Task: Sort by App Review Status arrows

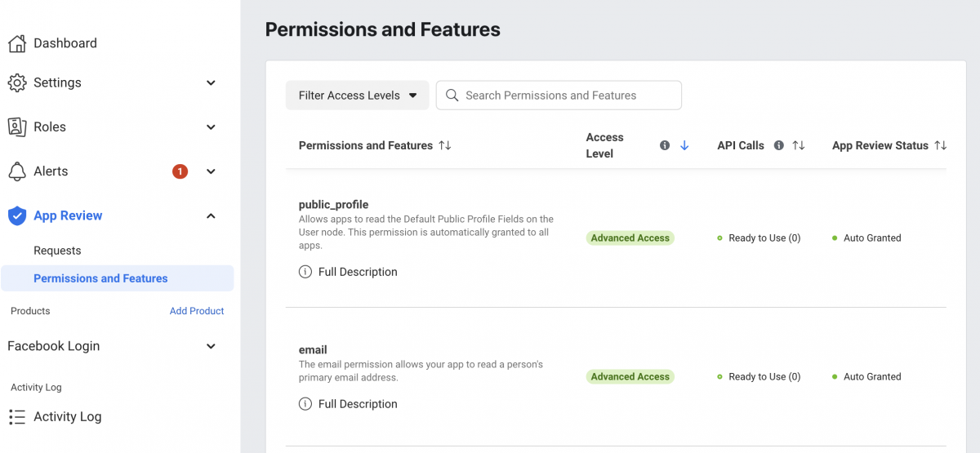Action: pyautogui.click(x=941, y=145)
